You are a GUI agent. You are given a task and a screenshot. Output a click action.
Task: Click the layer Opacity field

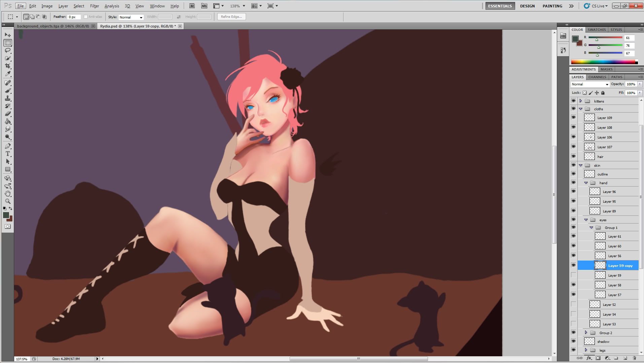pyautogui.click(x=631, y=84)
